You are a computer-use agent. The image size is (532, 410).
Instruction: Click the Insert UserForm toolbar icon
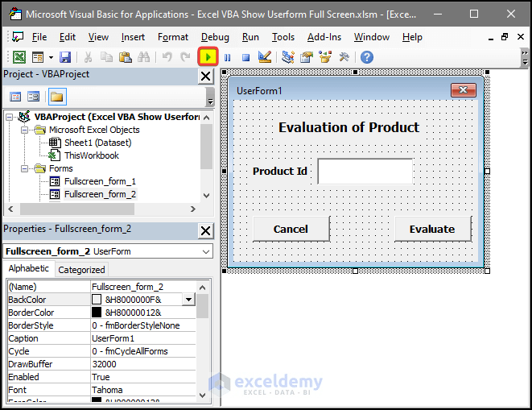pyautogui.click(x=38, y=57)
